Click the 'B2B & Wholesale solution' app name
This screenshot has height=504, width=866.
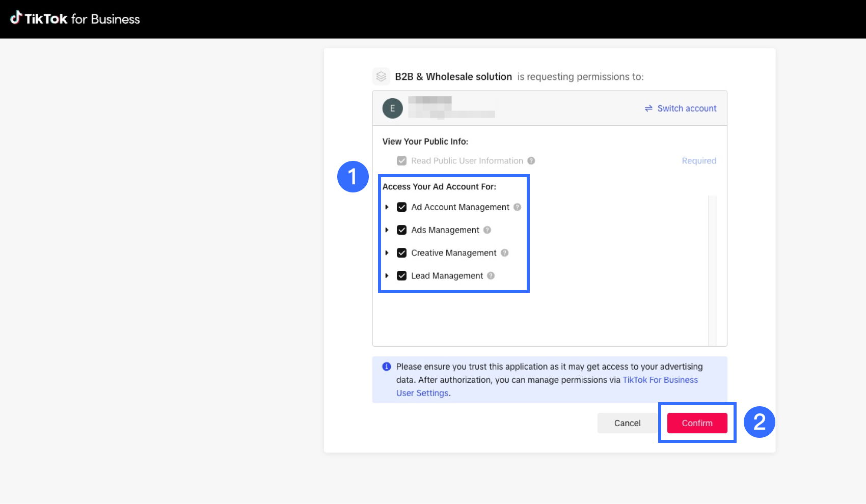point(453,76)
